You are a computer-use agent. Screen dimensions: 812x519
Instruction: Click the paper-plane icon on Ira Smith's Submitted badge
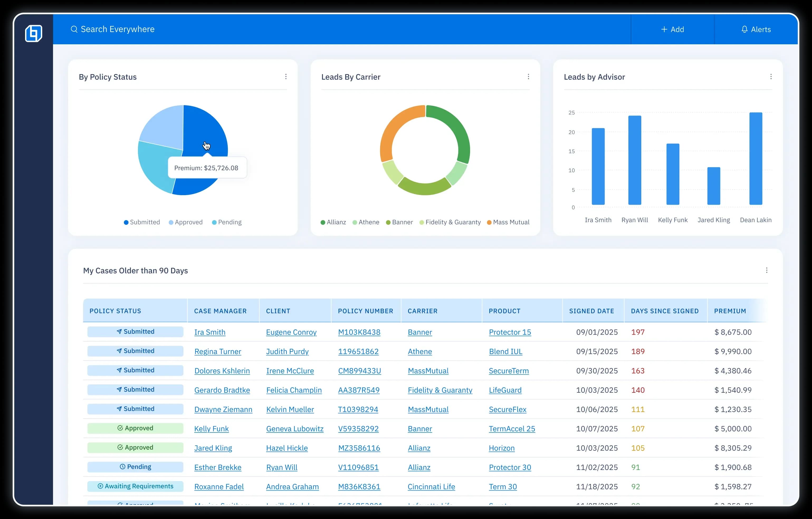coord(119,331)
